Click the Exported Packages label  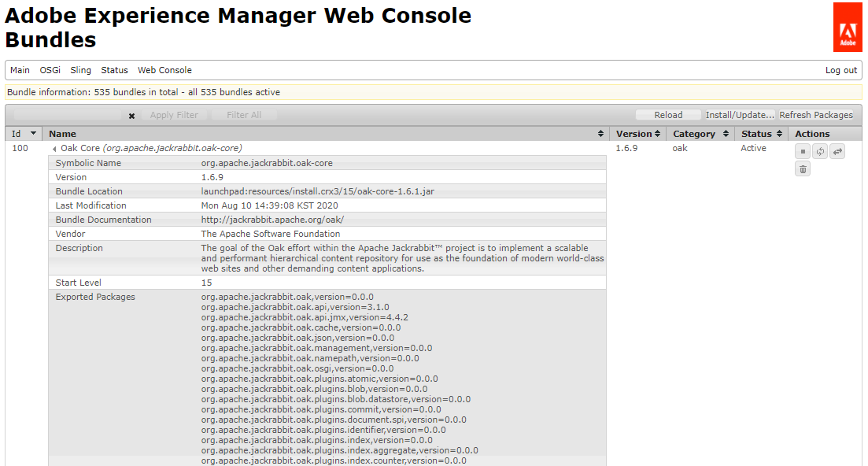click(95, 297)
